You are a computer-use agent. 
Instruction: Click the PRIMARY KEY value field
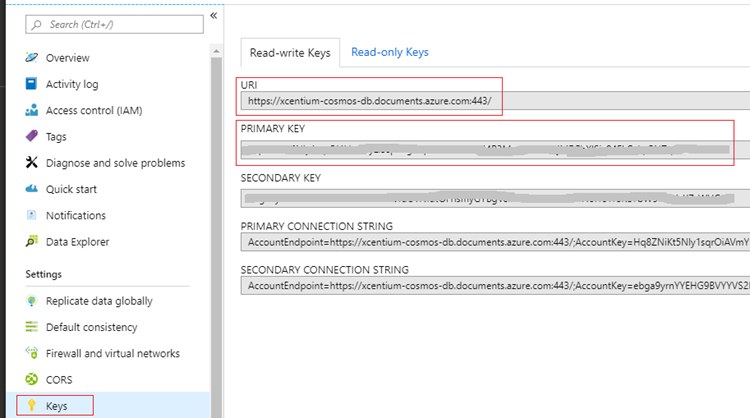[495, 150]
